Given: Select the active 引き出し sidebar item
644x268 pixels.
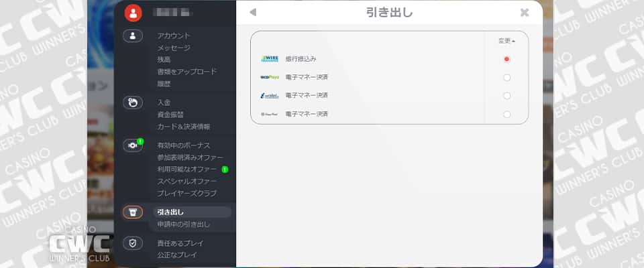Looking at the screenshot, I should point(193,212).
